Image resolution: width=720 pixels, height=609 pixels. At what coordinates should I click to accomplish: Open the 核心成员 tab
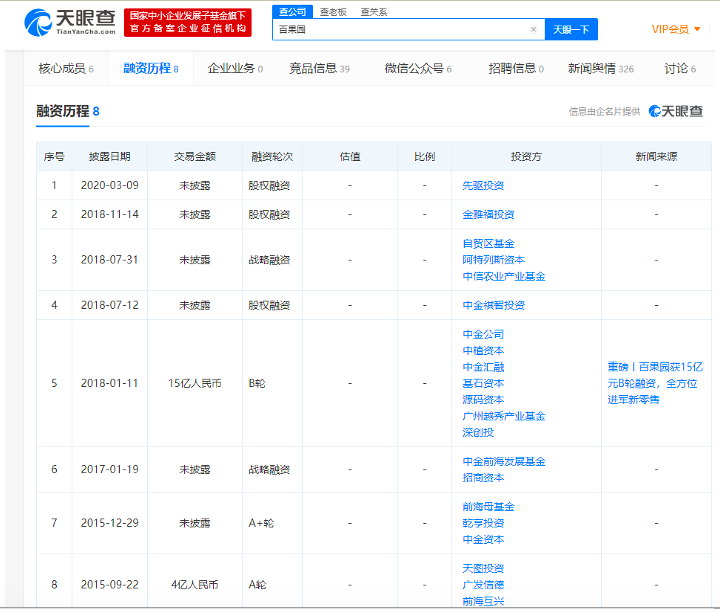65,69
